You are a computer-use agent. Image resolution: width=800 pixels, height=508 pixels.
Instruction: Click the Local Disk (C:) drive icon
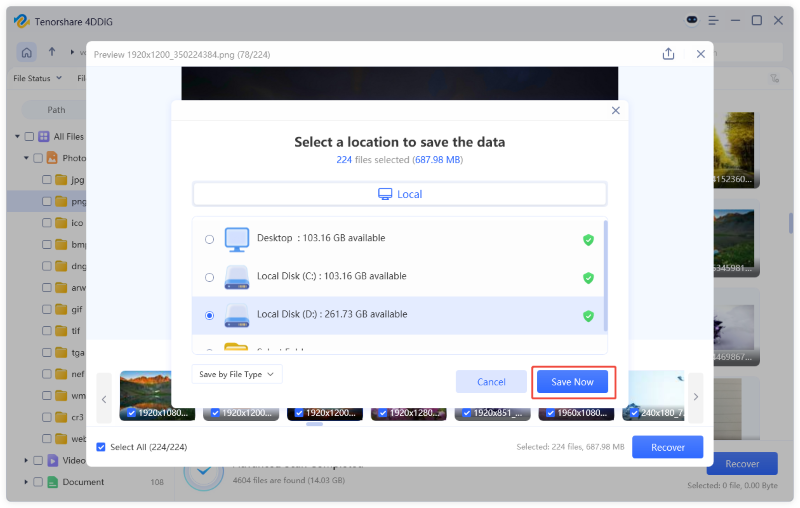(x=237, y=277)
